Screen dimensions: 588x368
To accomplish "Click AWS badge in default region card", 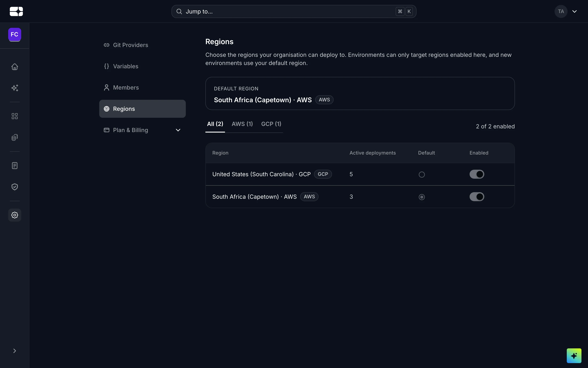I will point(324,100).
